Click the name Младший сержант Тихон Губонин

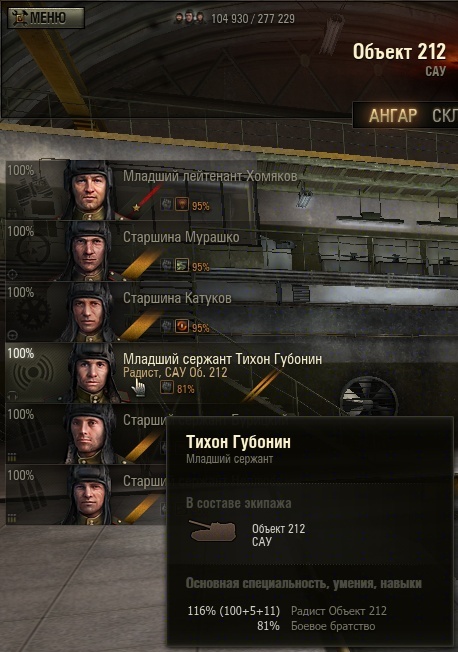pos(223,359)
